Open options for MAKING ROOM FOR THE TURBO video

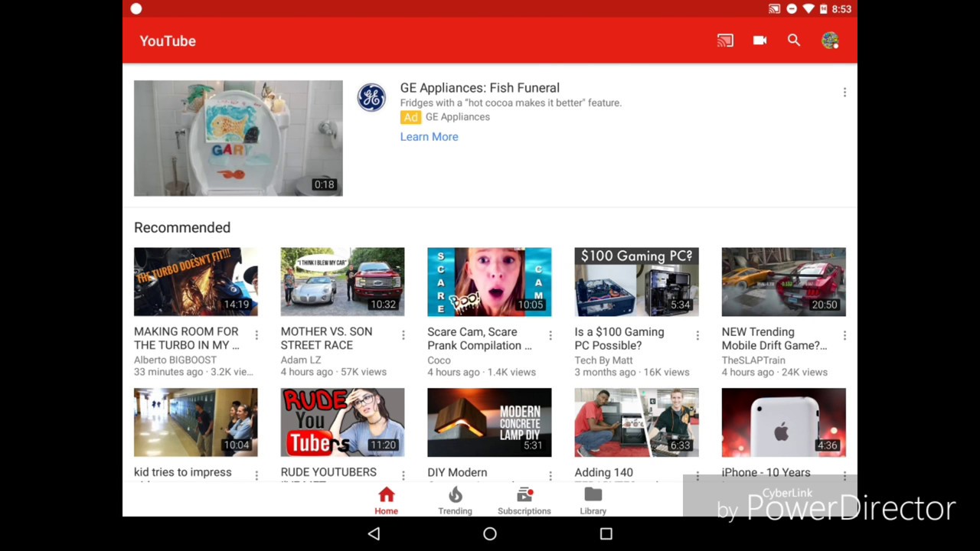pyautogui.click(x=256, y=335)
